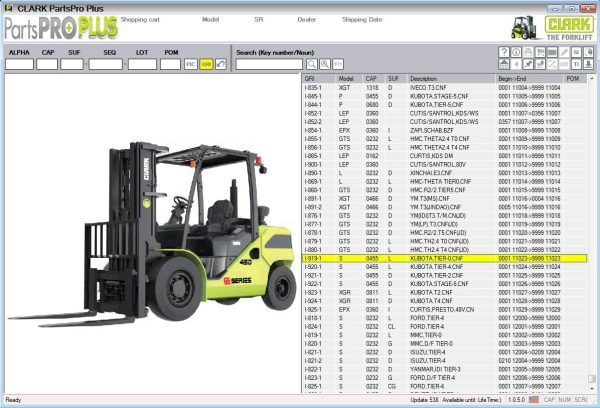Click the diagonal pencil ruler icon
The height and width of the screenshot is (408, 600).
coord(552,64)
